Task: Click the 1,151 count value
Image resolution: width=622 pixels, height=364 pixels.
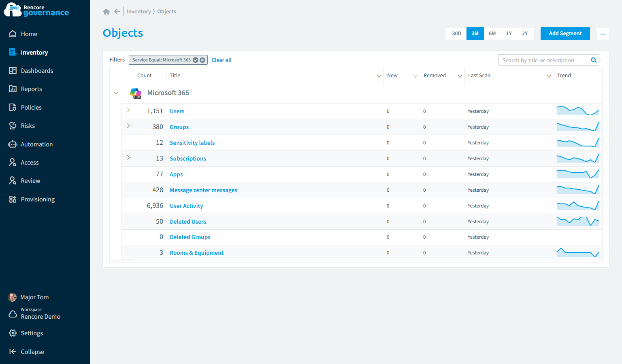Action: click(155, 111)
